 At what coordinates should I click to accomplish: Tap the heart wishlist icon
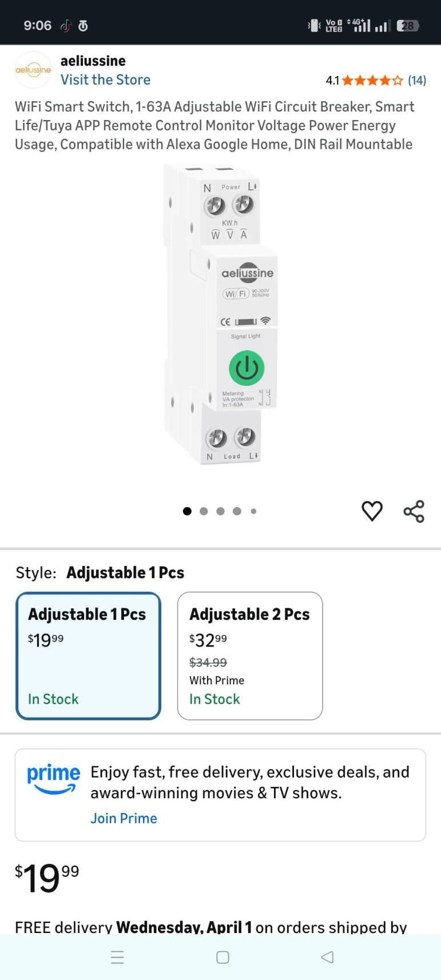pos(372,511)
